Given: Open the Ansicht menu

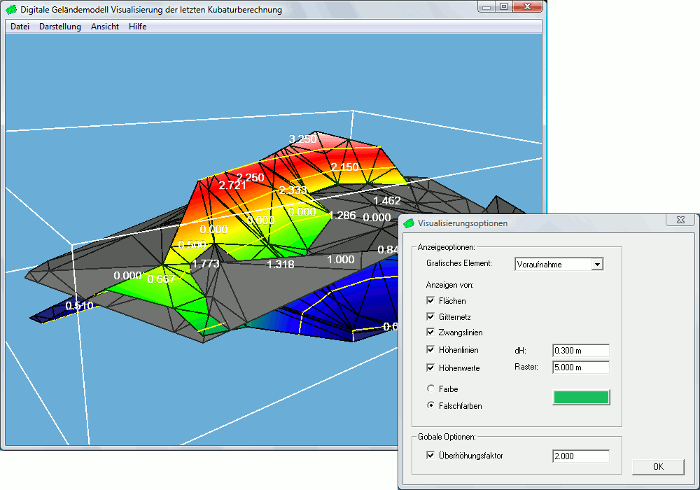Looking at the screenshot, I should [105, 26].
